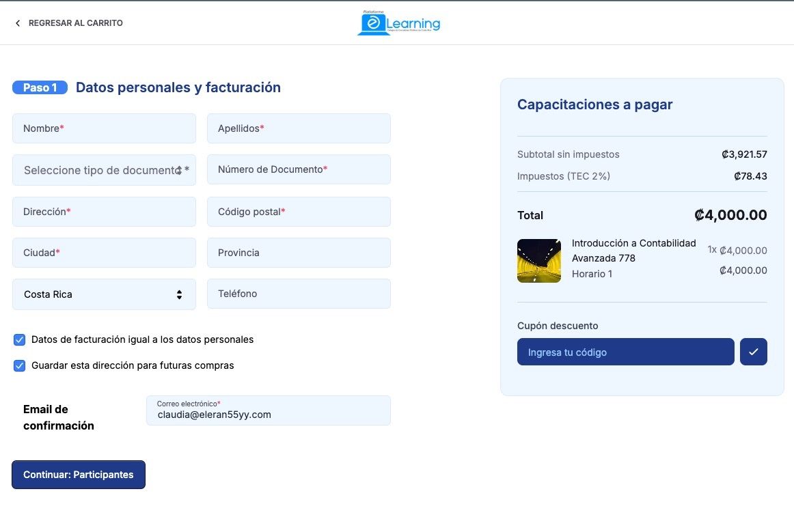Apply coupon with the checkmark icon button

(x=753, y=352)
